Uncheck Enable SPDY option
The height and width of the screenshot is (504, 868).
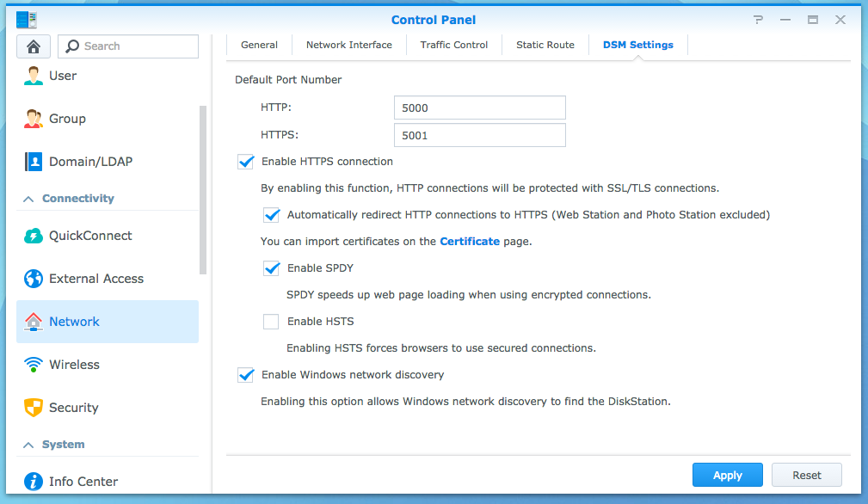[271, 268]
